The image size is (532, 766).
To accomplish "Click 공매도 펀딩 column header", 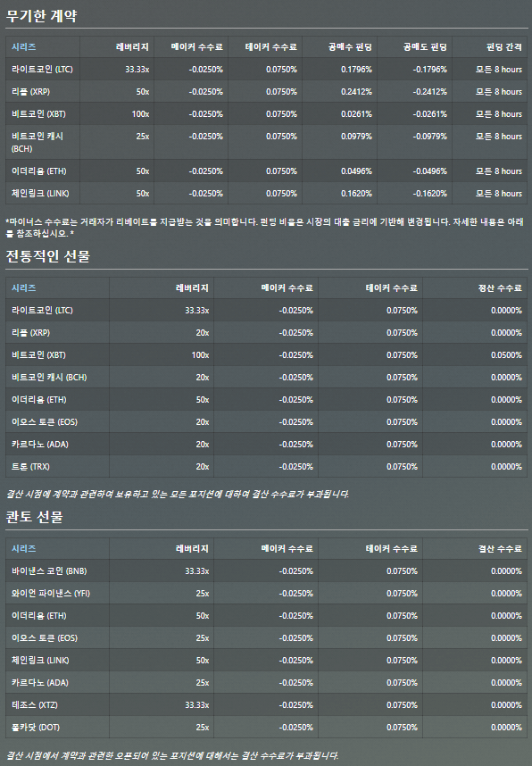I will coord(425,47).
